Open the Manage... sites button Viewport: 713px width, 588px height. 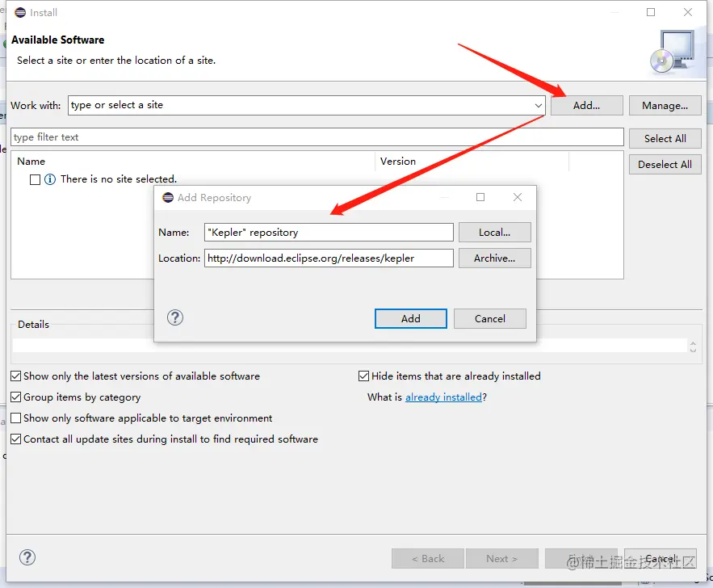(x=665, y=106)
